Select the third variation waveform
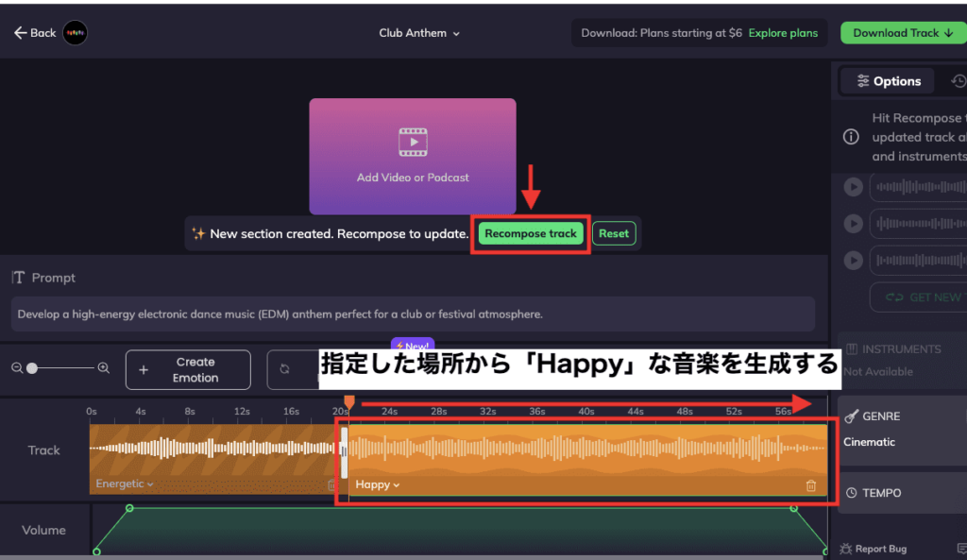967x560 pixels. click(919, 261)
